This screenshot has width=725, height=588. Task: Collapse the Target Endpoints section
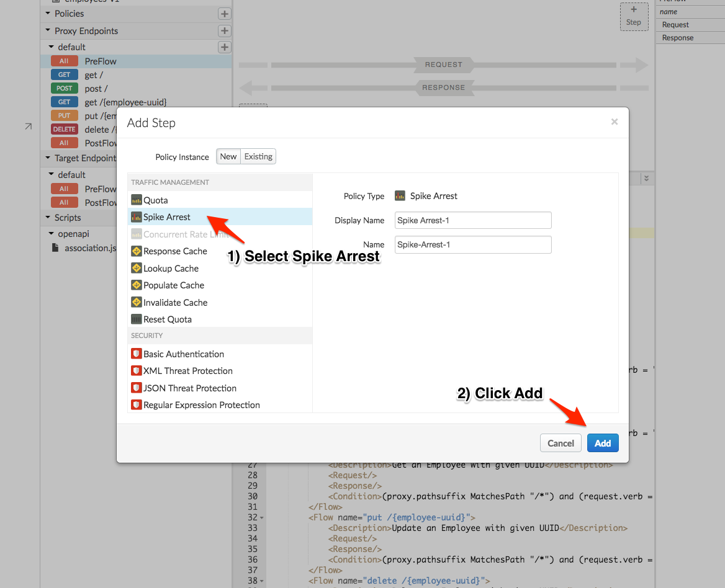click(x=48, y=158)
